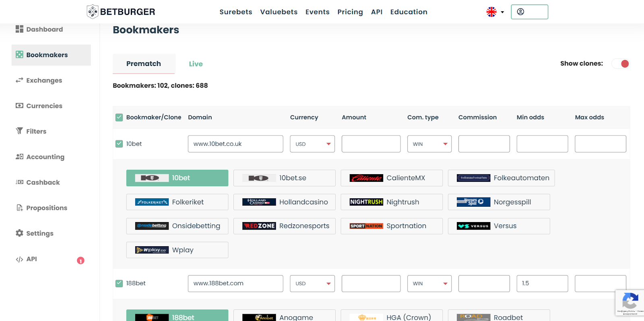Image resolution: width=644 pixels, height=321 pixels.
Task: Click the Settings gear icon
Action: click(x=19, y=233)
